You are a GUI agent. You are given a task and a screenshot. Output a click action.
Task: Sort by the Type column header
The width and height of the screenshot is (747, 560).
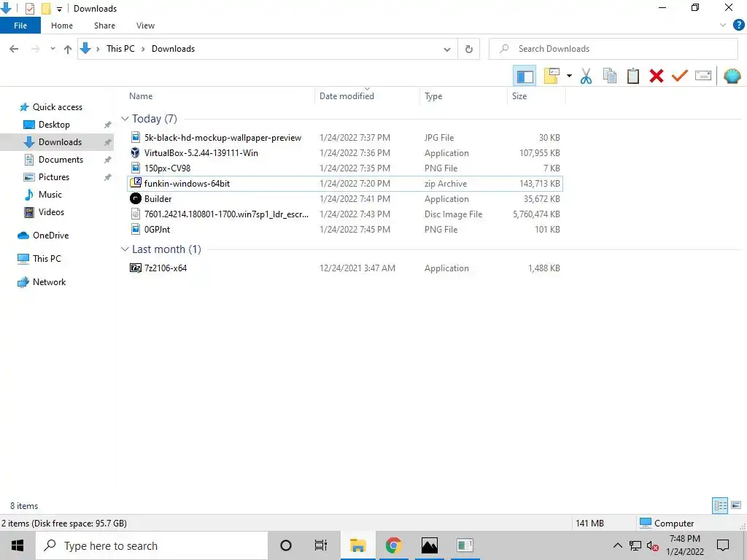[463, 96]
